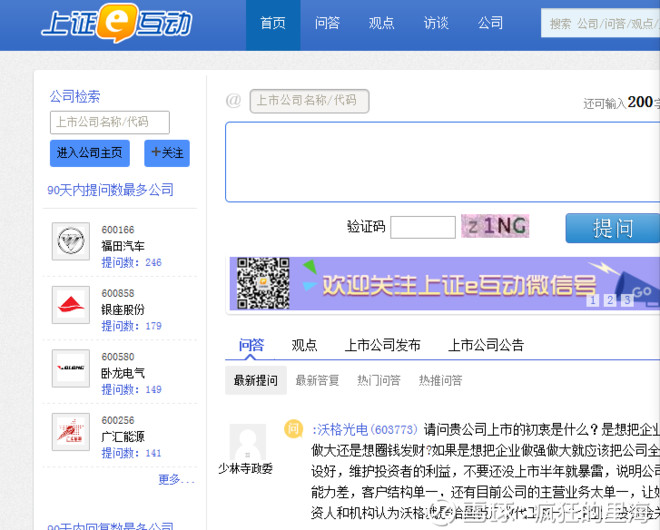Open 沃格光电(603773) link in question
Screen dimensions: 660x530
365,430
